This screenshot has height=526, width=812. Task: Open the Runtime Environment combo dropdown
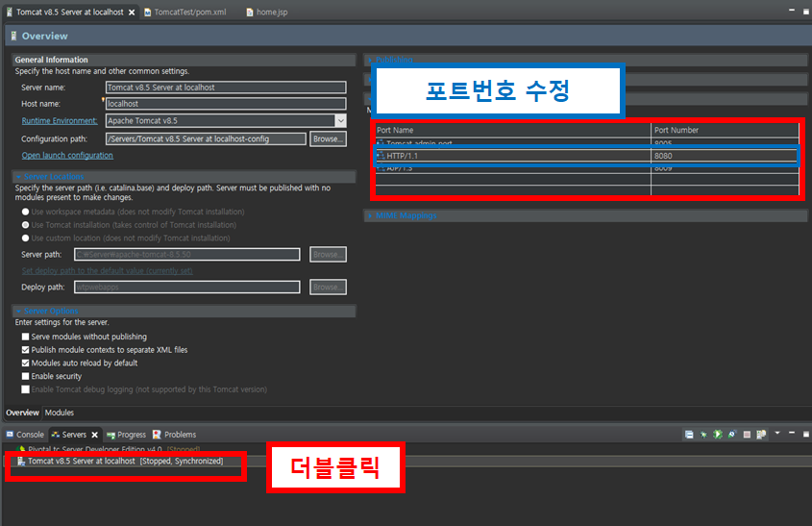[340, 121]
